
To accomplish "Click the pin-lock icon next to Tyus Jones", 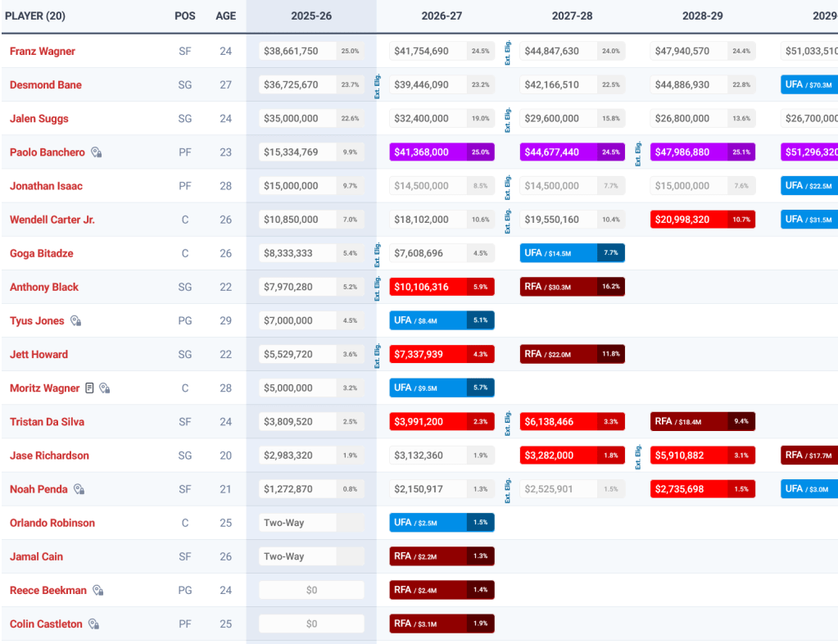I will pyautogui.click(x=75, y=321).
